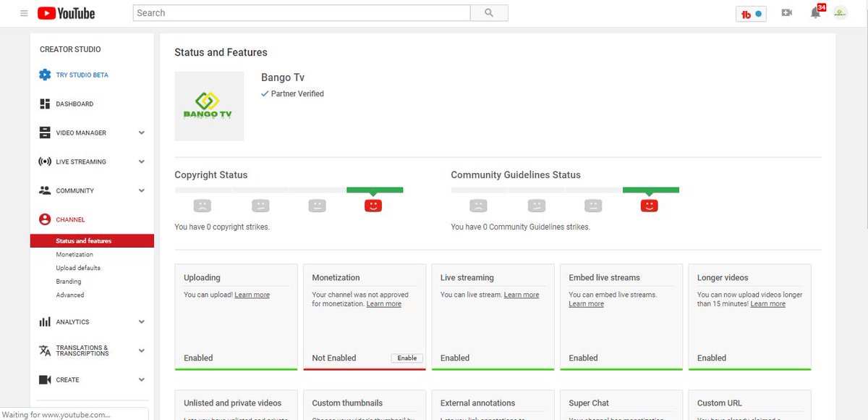
Task: Expand the Video Manager section
Action: click(x=142, y=133)
